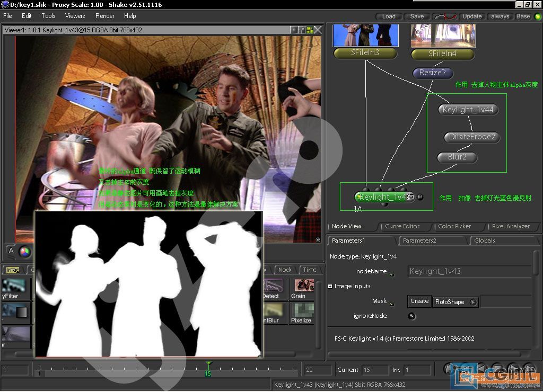This screenshot has height=392, width=543.
Task: Expand the Image Inputs section
Action: point(330,286)
